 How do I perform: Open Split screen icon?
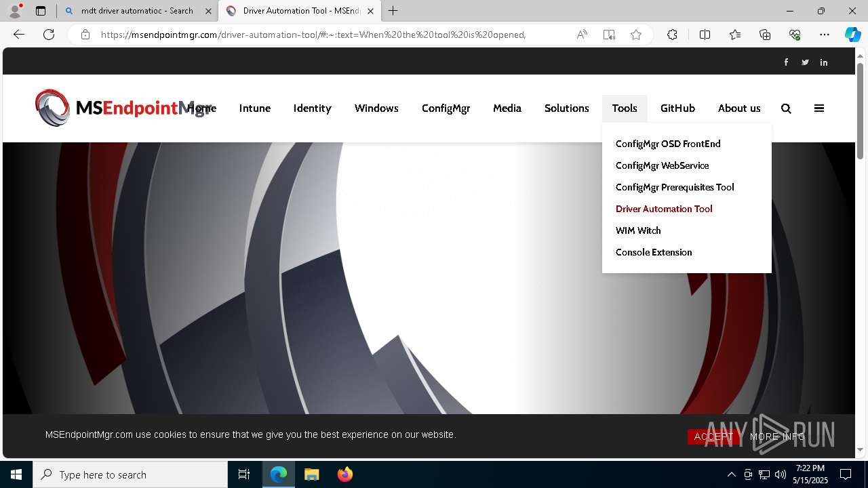click(x=705, y=35)
